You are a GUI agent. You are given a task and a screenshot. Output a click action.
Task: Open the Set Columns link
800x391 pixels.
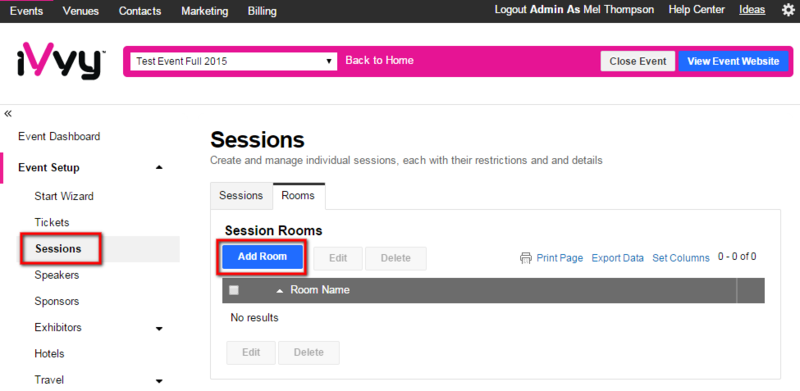click(x=681, y=258)
